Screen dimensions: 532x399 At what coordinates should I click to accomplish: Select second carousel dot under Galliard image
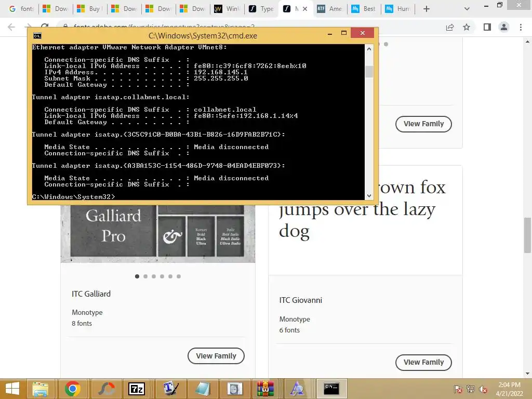[145, 276]
